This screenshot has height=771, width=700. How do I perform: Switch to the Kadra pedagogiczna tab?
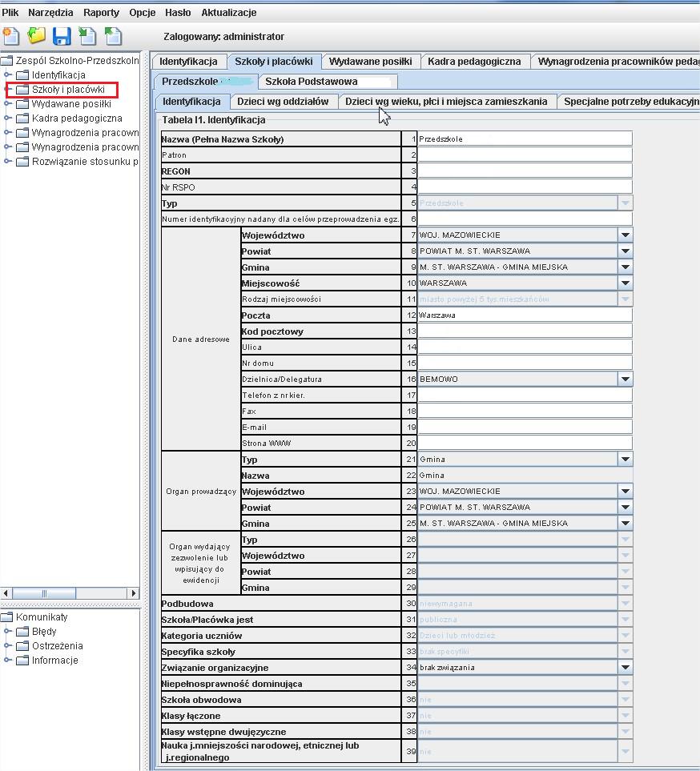pos(474,62)
